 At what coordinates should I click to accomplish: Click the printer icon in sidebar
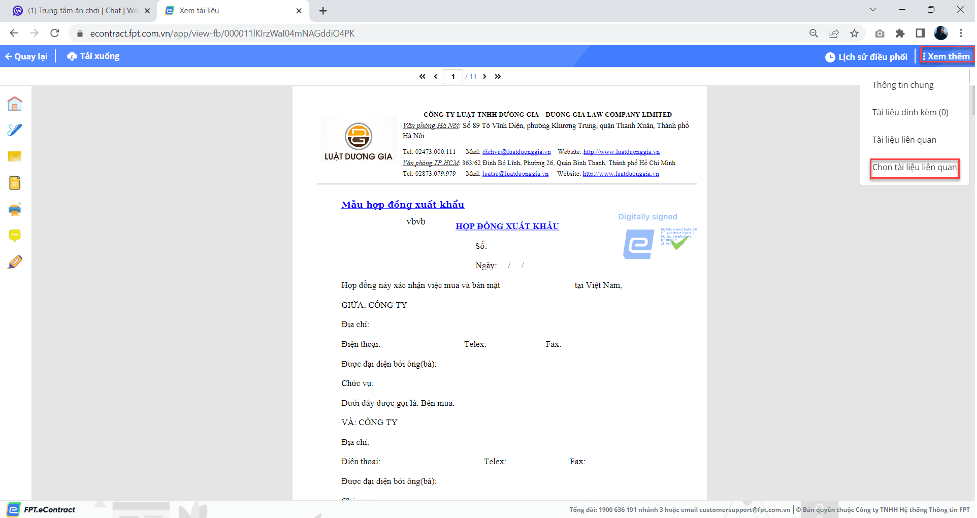coord(15,209)
